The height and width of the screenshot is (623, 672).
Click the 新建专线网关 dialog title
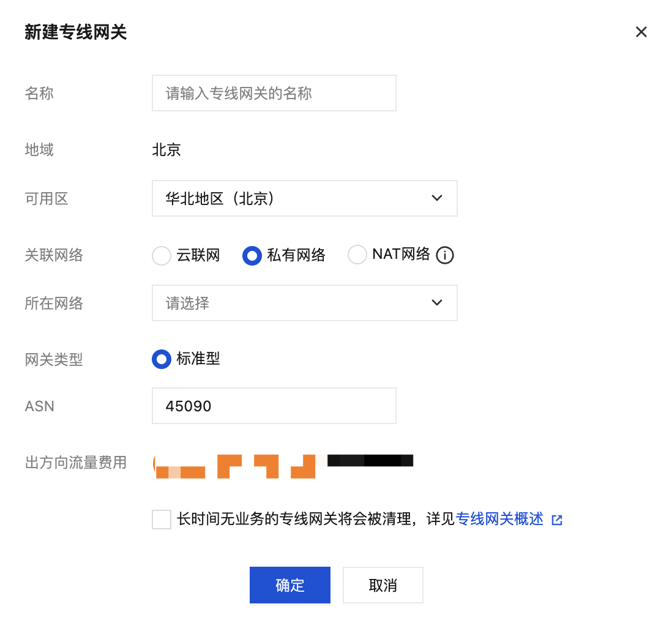tap(75, 32)
